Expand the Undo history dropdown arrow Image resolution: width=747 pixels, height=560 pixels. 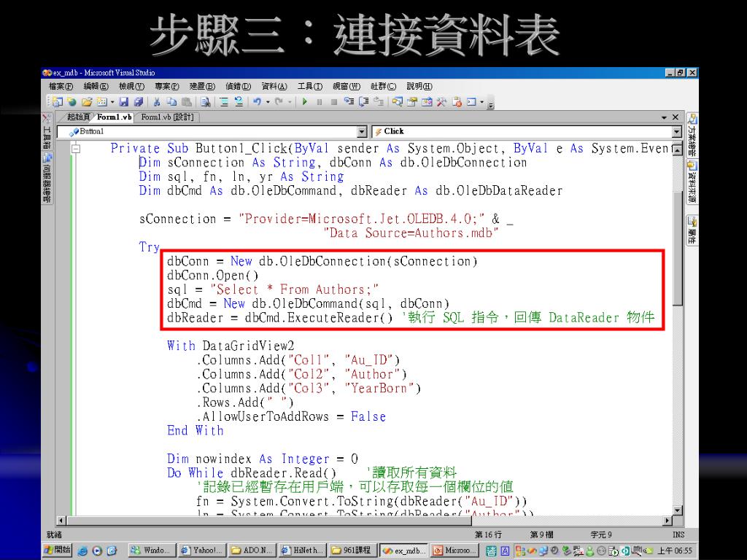click(268, 101)
